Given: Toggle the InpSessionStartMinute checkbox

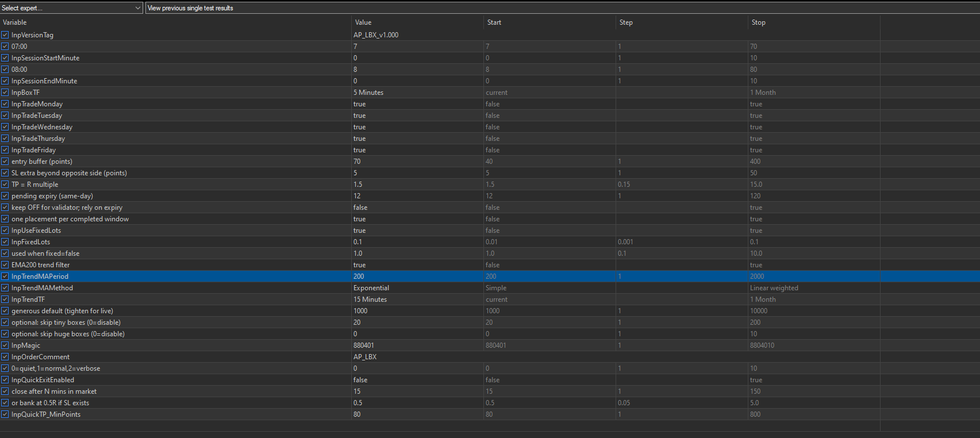Looking at the screenshot, I should (x=5, y=58).
